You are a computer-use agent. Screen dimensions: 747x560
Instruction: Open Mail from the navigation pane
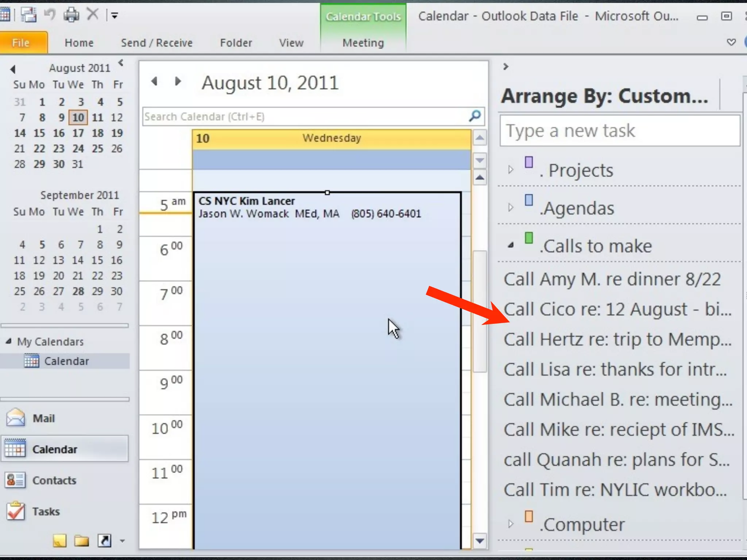pyautogui.click(x=43, y=418)
